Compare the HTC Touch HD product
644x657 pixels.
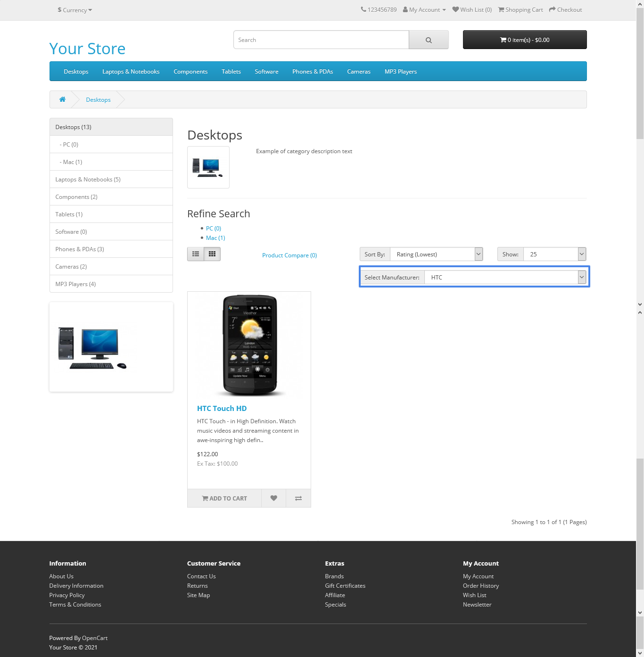298,498
